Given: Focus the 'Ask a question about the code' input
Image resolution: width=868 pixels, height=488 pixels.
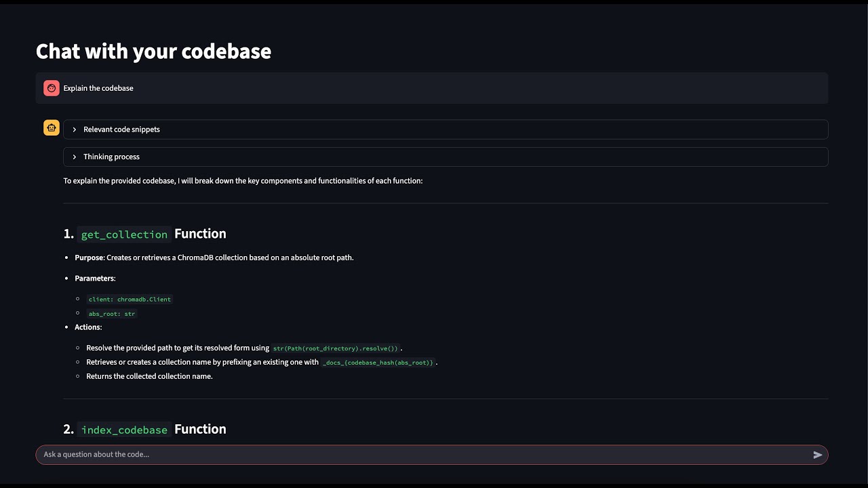Looking at the screenshot, I should tap(420, 454).
